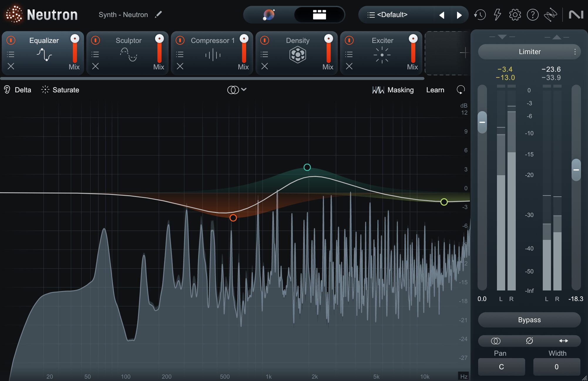Open the Exciter module presets list
This screenshot has width=588, height=381.
pyautogui.click(x=349, y=54)
